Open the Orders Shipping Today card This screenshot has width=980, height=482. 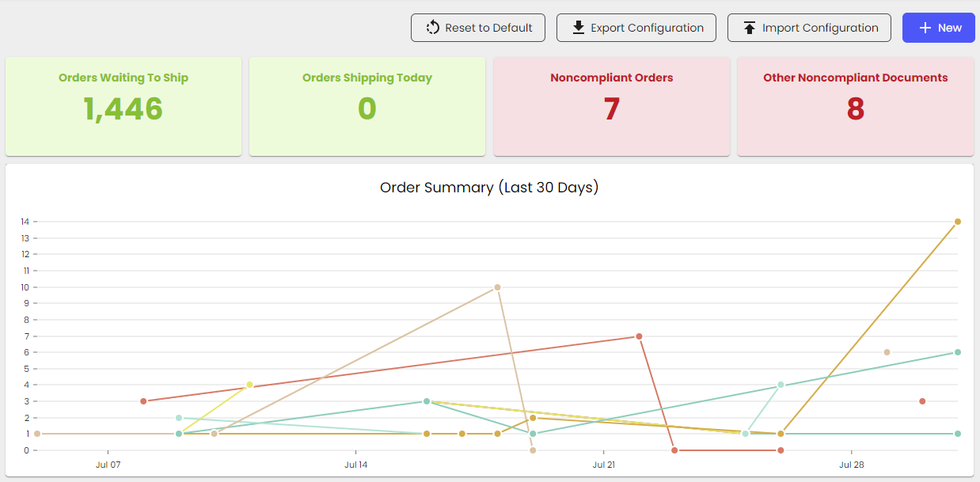coord(367,106)
